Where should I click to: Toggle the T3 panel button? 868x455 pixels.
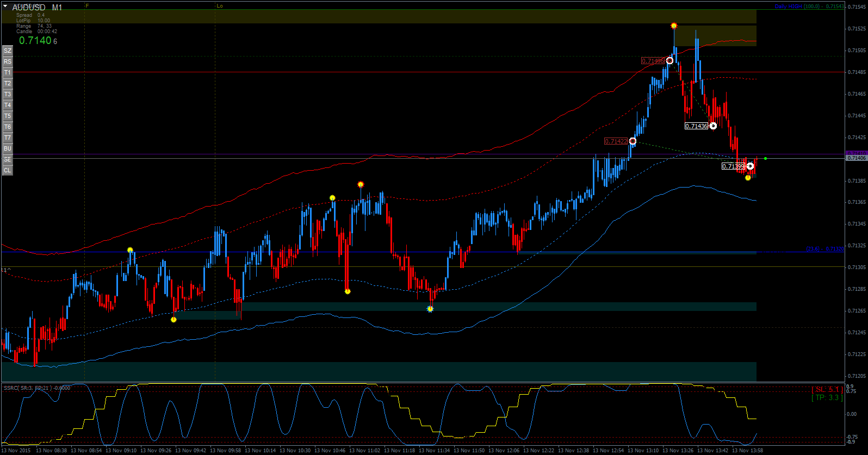click(8, 94)
